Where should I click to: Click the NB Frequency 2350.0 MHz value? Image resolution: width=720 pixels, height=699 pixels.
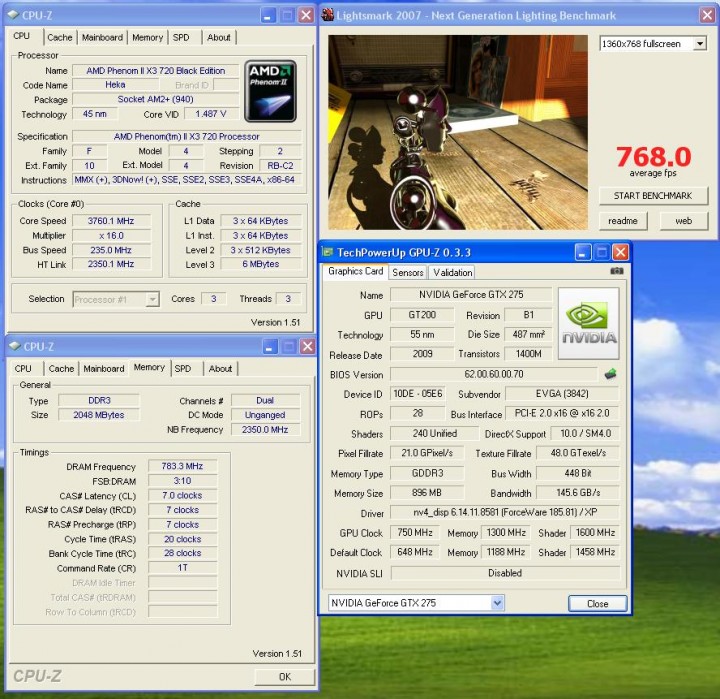coord(265,429)
